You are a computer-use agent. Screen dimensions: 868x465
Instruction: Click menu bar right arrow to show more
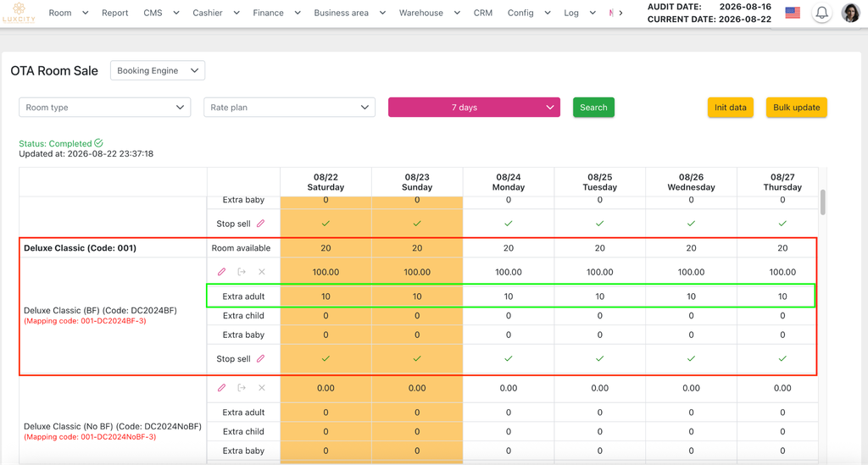620,13
